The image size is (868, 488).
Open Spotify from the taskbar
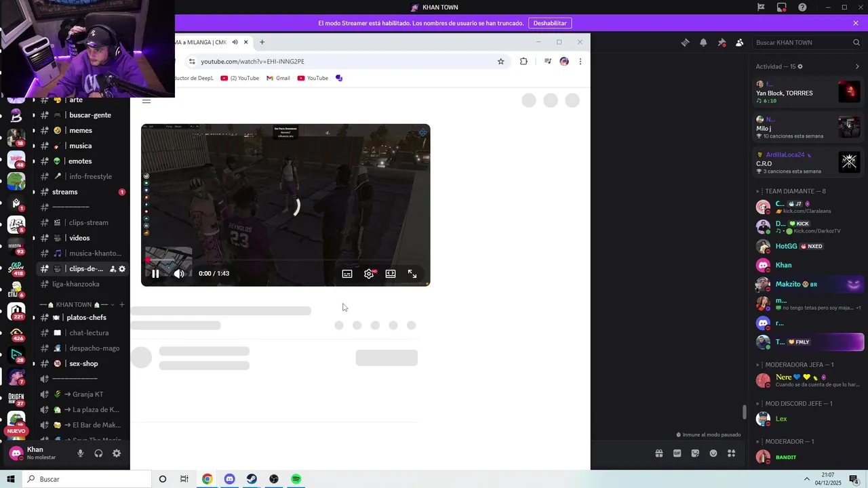(296, 479)
